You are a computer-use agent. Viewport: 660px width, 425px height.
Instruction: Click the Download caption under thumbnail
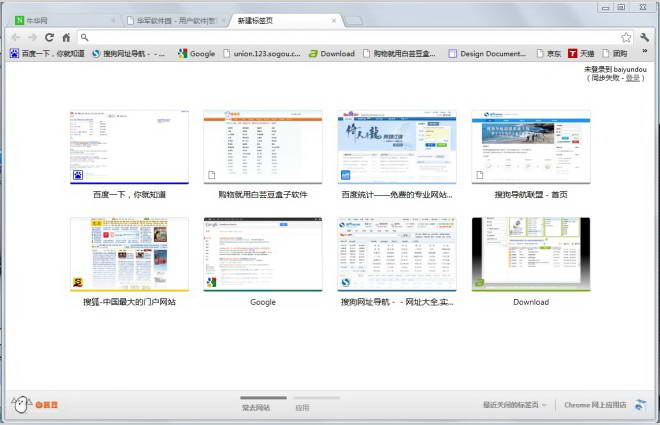pos(531,302)
